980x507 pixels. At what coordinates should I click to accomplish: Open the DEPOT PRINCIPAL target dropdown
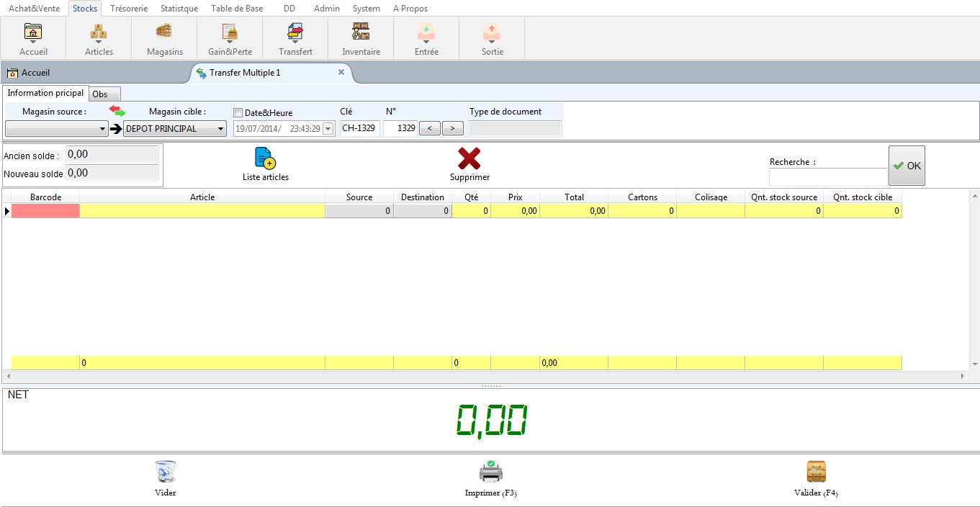220,129
